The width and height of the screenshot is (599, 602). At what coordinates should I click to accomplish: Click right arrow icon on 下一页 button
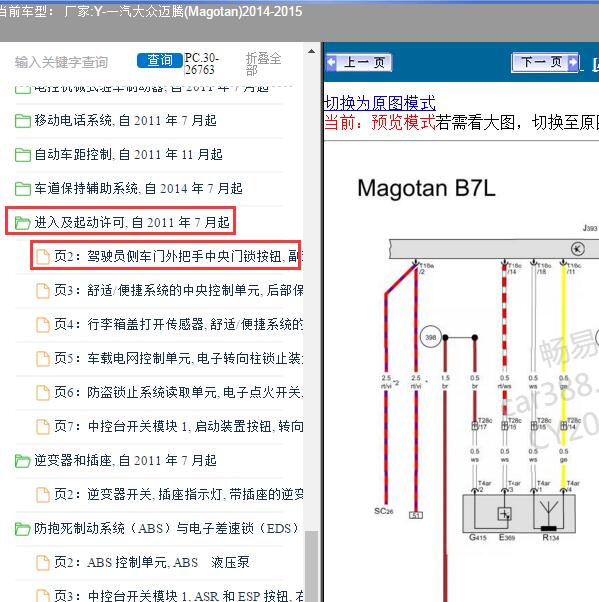pos(573,62)
